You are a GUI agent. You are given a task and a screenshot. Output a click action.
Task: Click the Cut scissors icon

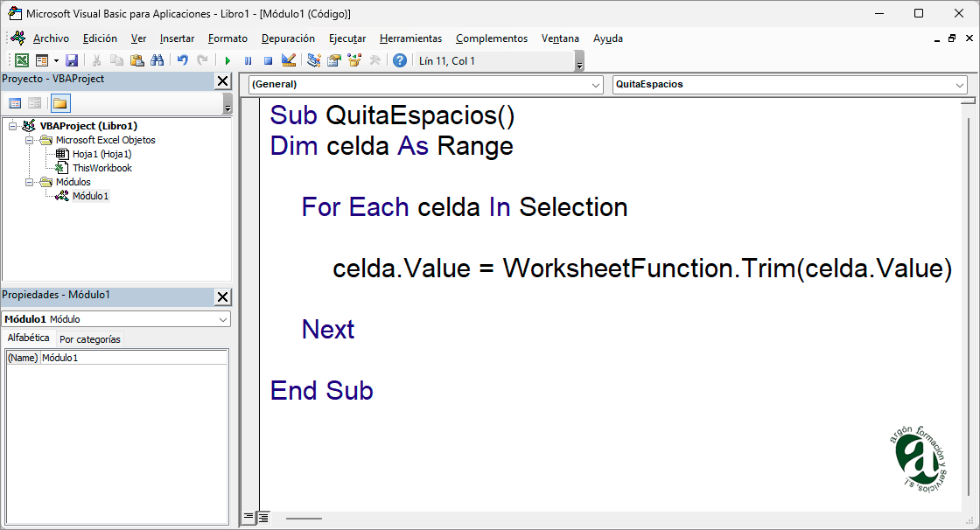[x=96, y=60]
